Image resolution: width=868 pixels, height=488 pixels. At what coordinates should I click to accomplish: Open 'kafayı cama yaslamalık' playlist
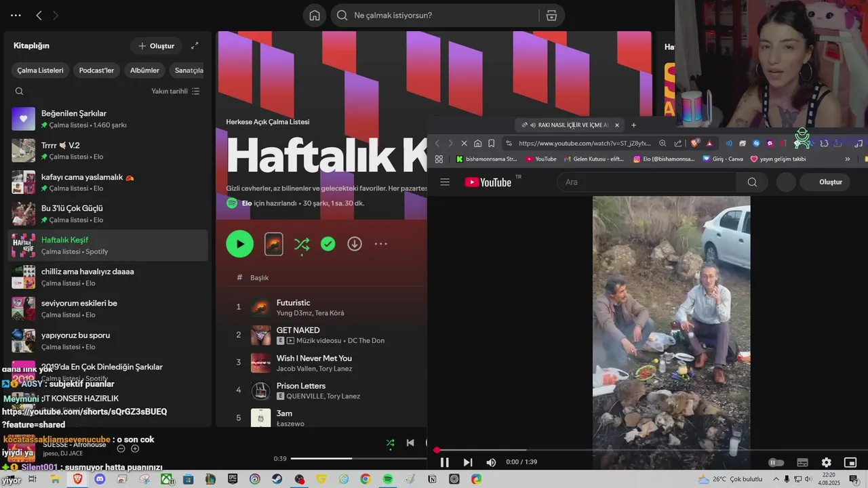tap(108, 182)
